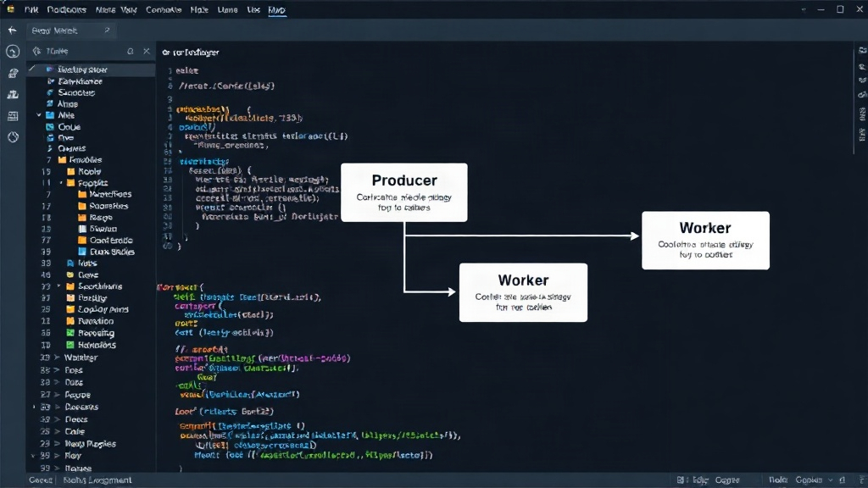The height and width of the screenshot is (488, 868).
Task: Click the checkmark on the highlighted top tree row
Action: coord(32,69)
